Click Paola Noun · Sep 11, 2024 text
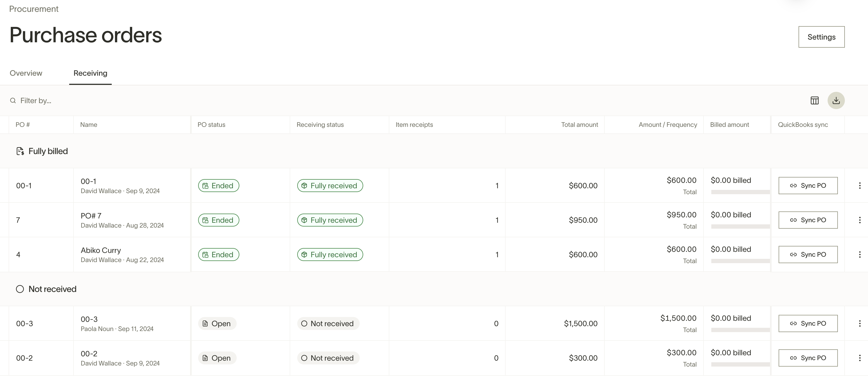 click(x=117, y=329)
